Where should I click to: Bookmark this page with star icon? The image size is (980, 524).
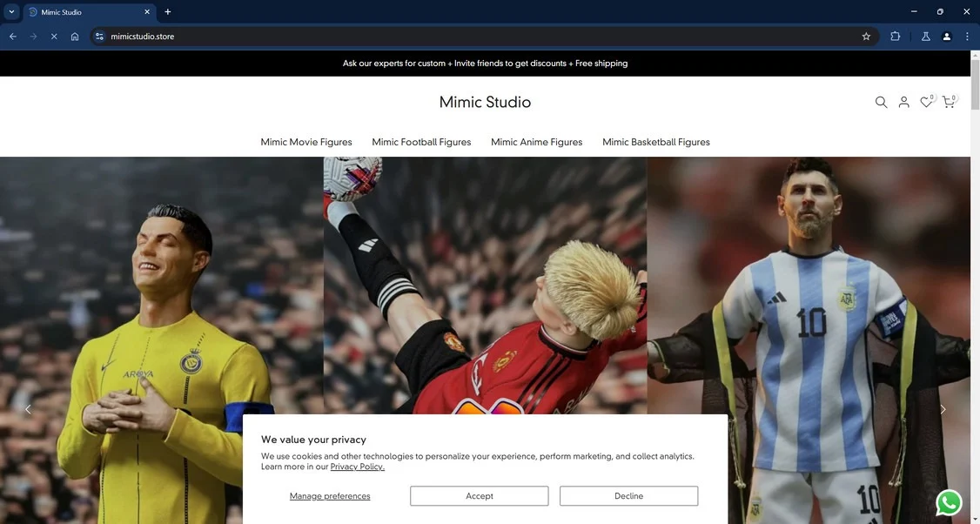[866, 37]
